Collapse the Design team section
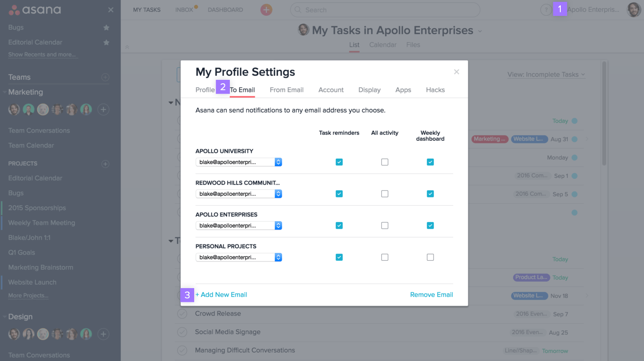Viewport: 644px width, 361px height. (x=4, y=317)
